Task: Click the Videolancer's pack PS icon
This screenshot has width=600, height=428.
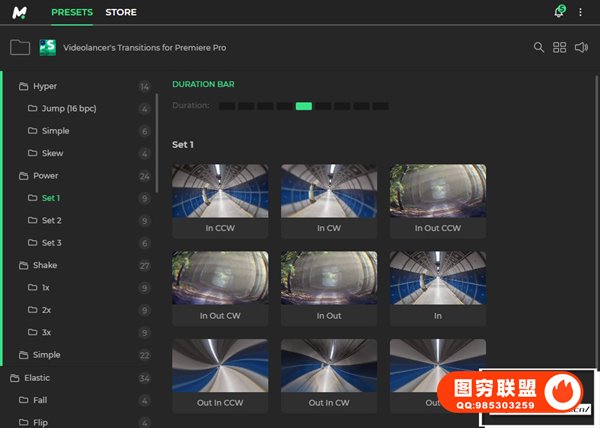Action: coord(47,47)
